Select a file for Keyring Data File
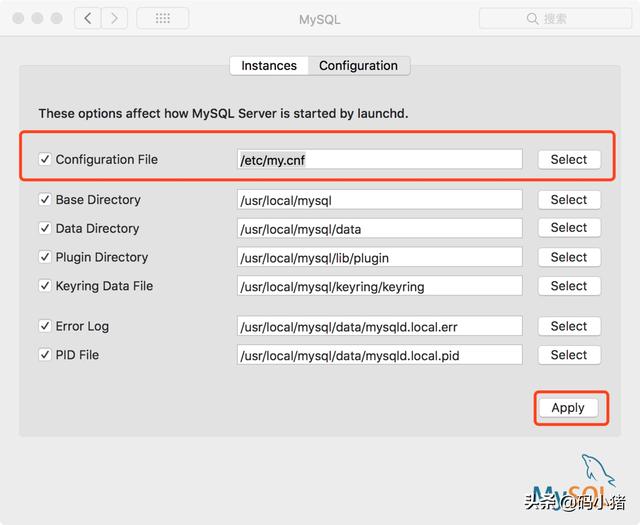The height and width of the screenshot is (525, 640). [x=569, y=286]
